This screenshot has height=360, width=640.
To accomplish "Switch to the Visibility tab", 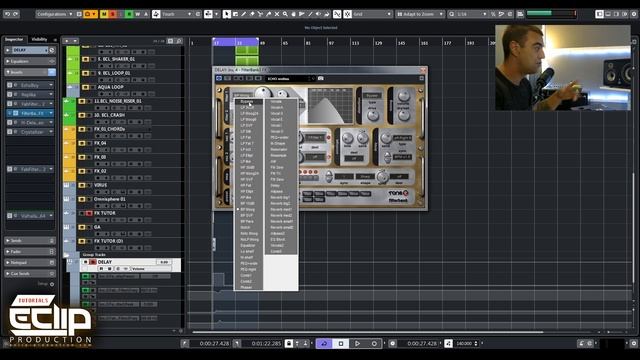I will coord(40,39).
